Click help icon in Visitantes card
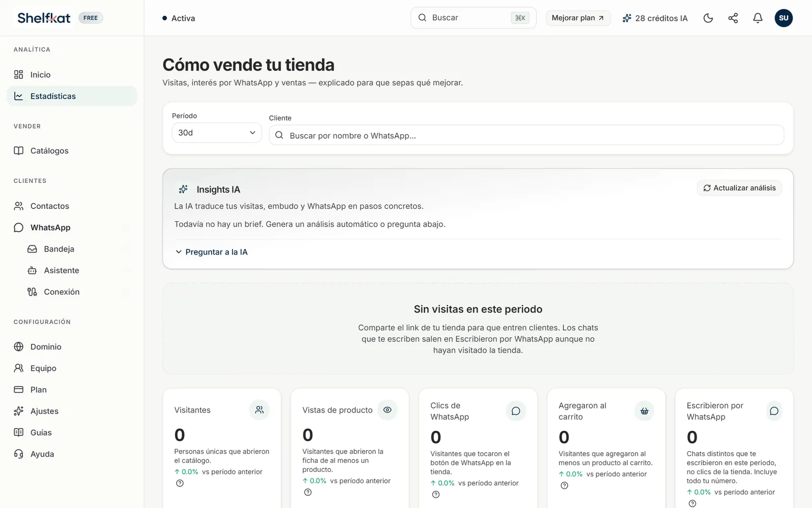Screen dimensions: 812x508 click(x=180, y=483)
